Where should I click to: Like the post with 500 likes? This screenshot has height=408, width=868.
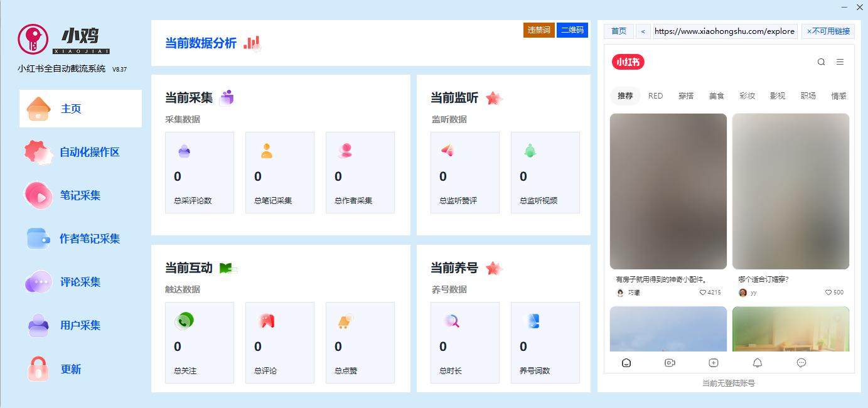828,293
